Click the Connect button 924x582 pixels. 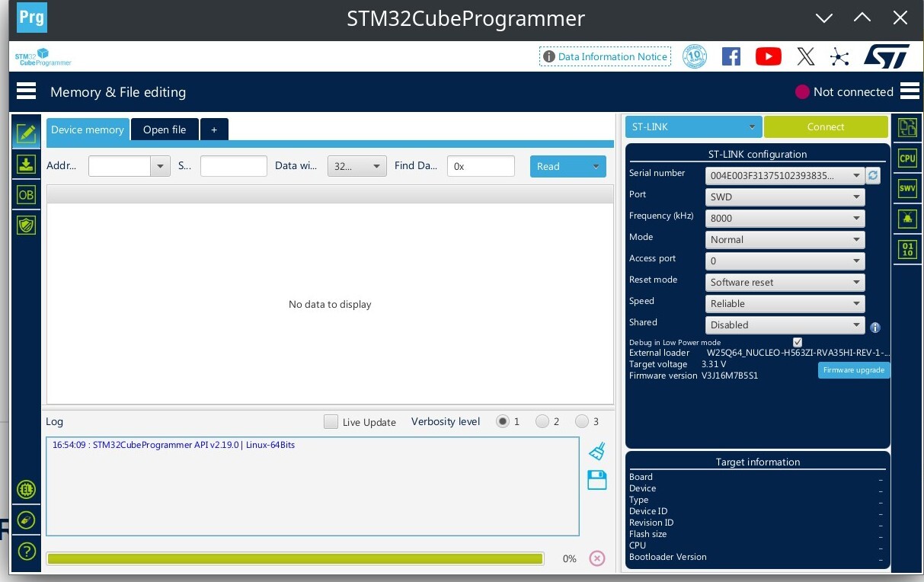(826, 126)
